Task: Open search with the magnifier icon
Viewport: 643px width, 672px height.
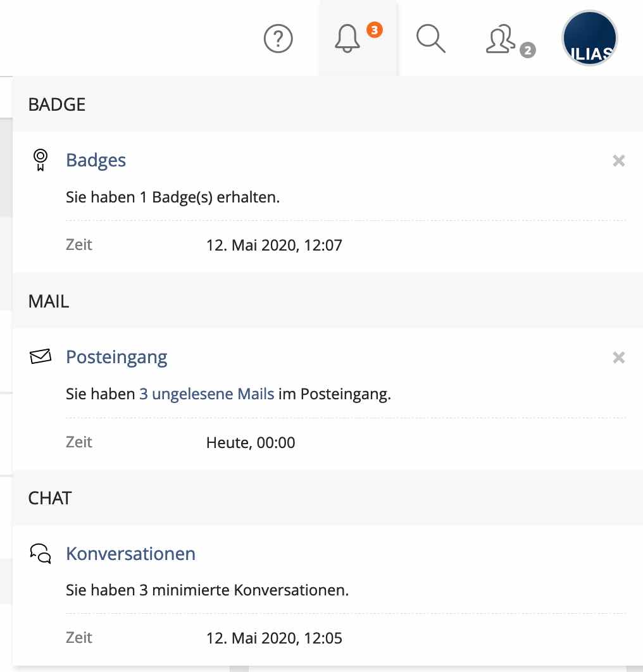Action: (431, 39)
